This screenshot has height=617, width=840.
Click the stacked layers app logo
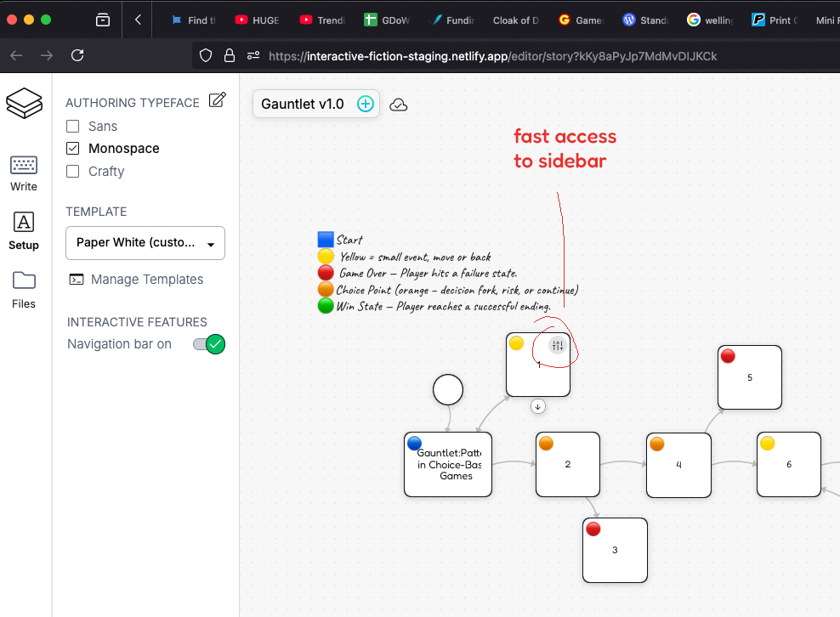click(24, 103)
